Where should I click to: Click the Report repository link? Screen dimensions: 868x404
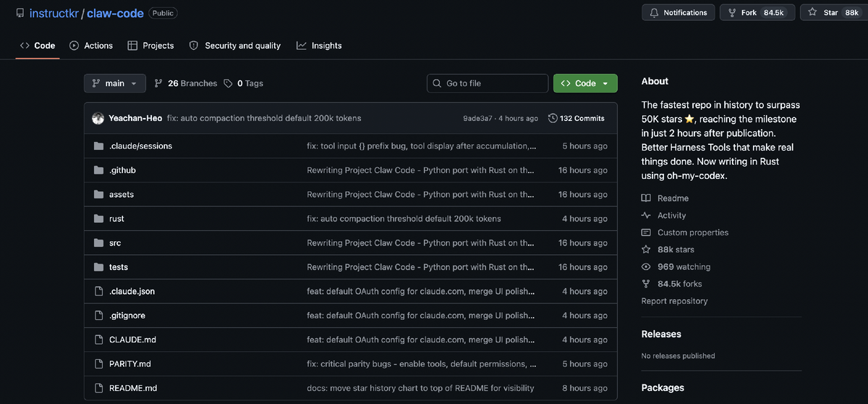coord(674,301)
